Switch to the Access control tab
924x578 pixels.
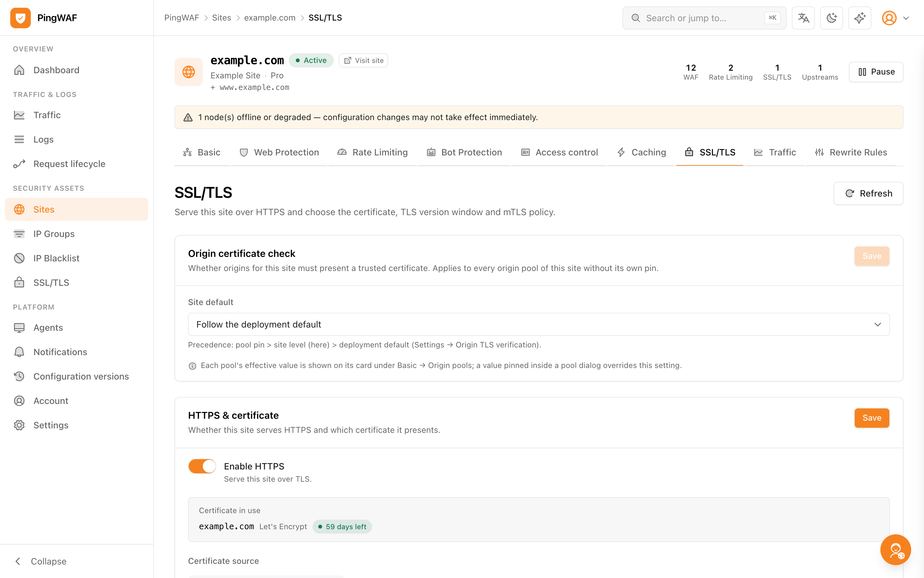click(559, 152)
